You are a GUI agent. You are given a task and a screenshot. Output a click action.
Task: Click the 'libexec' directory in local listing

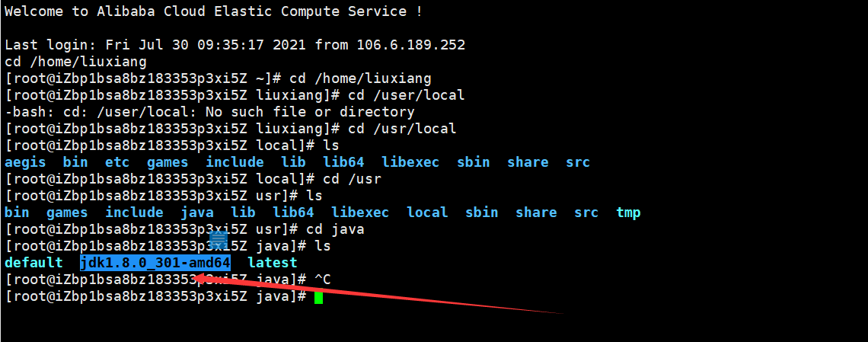[x=410, y=163]
